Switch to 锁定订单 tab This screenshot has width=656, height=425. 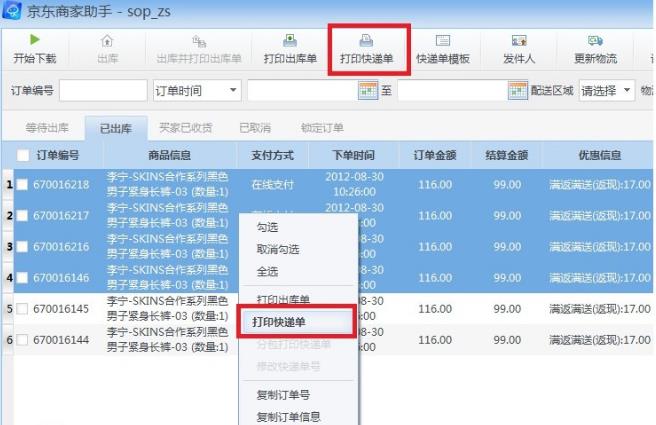(x=322, y=128)
